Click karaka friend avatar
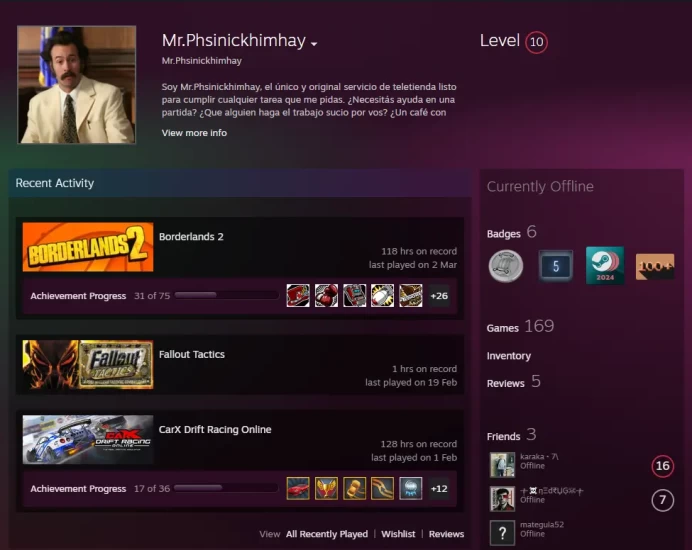 [502, 465]
